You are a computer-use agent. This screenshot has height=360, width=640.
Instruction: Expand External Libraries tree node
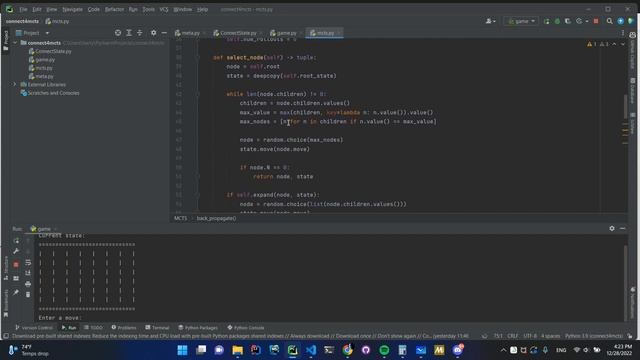pyautogui.click(x=15, y=84)
